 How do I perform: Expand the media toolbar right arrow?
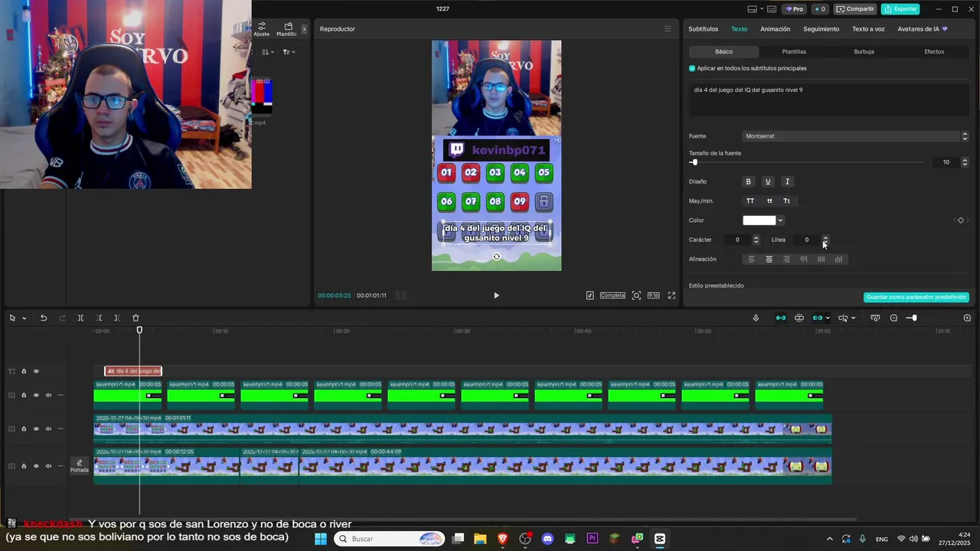304,29
